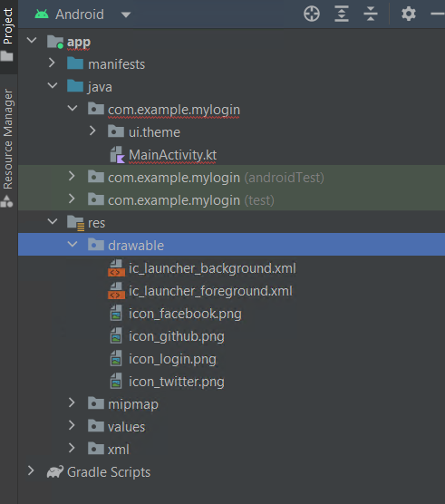Collapse com.example.mylogin main package
The width and height of the screenshot is (445, 504).
pyautogui.click(x=73, y=108)
